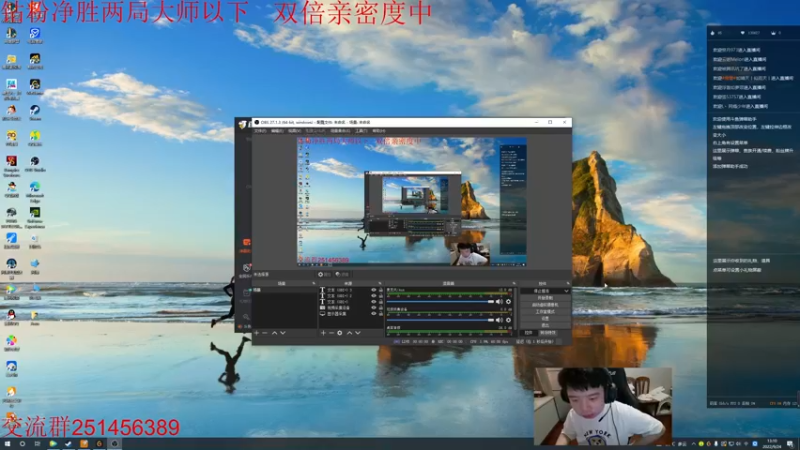Mute the 麦克风/Aux mixer channel
Screen dimensions: 800x450
(x=499, y=302)
